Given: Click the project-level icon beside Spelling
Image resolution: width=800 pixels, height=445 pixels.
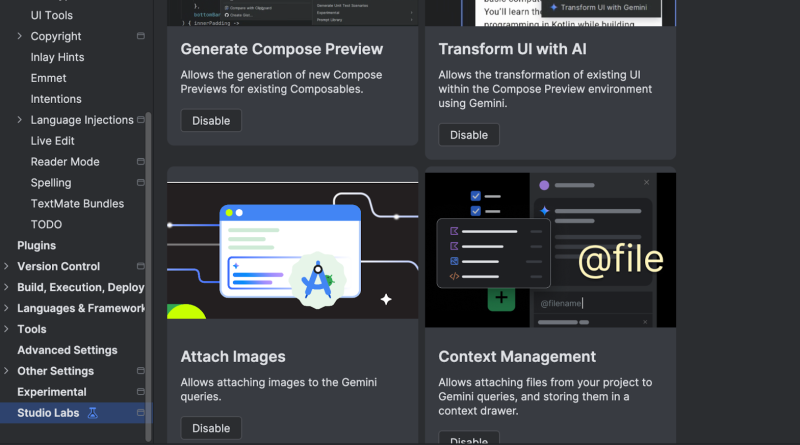Looking at the screenshot, I should click(140, 183).
